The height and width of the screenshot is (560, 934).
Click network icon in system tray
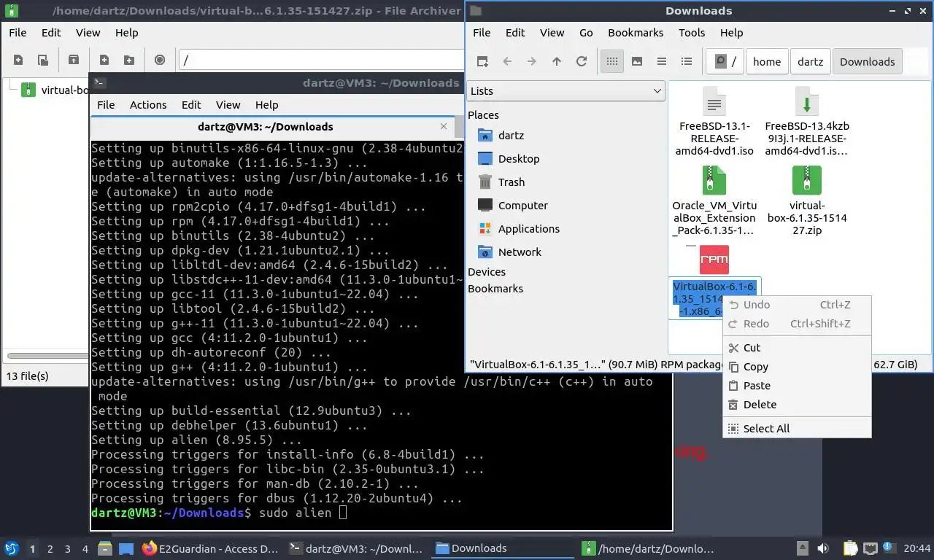(x=871, y=548)
